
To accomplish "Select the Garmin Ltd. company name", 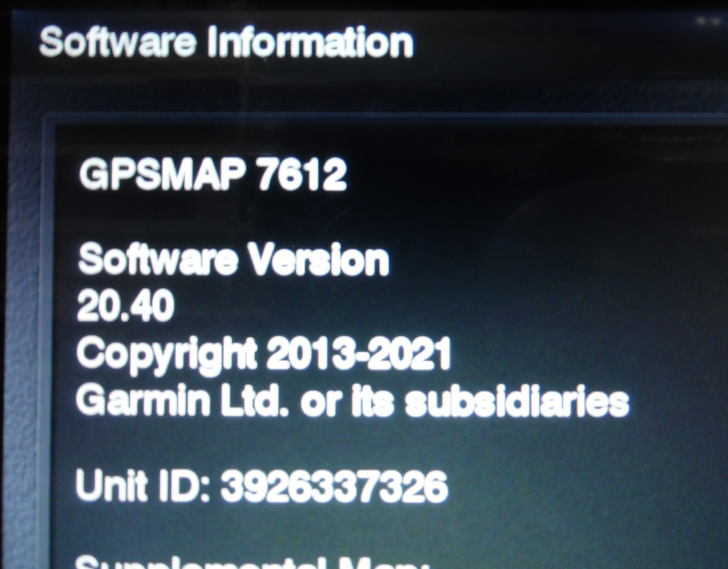I will (182, 400).
